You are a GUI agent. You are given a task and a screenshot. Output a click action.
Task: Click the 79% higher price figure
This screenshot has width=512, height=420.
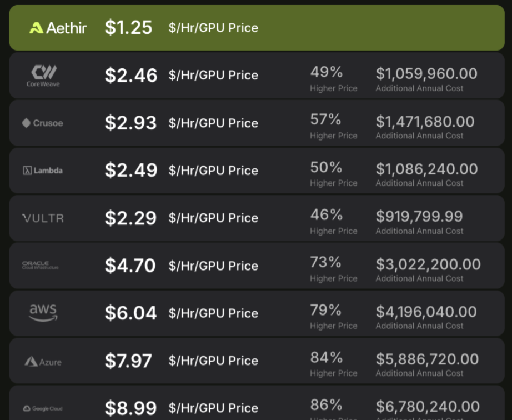tap(325, 309)
